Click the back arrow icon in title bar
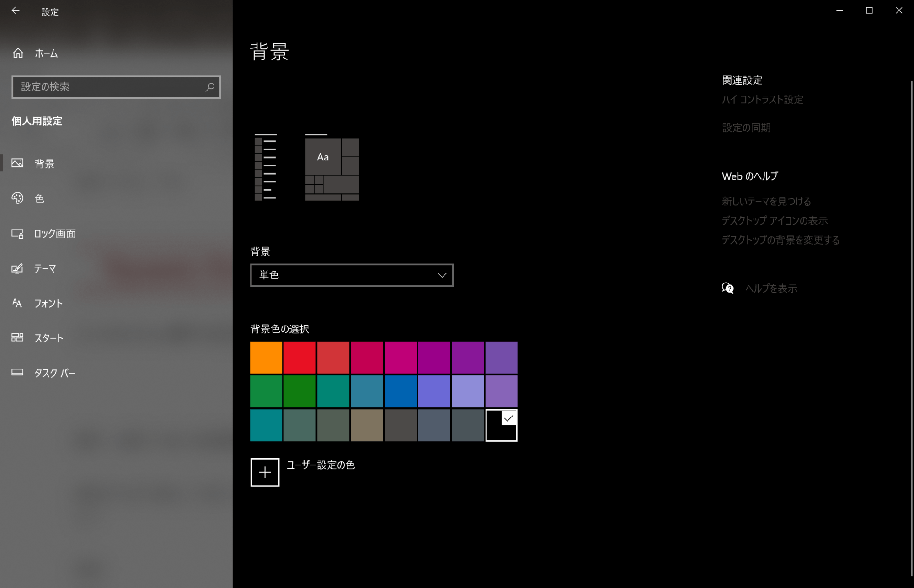The image size is (914, 588). point(16,11)
